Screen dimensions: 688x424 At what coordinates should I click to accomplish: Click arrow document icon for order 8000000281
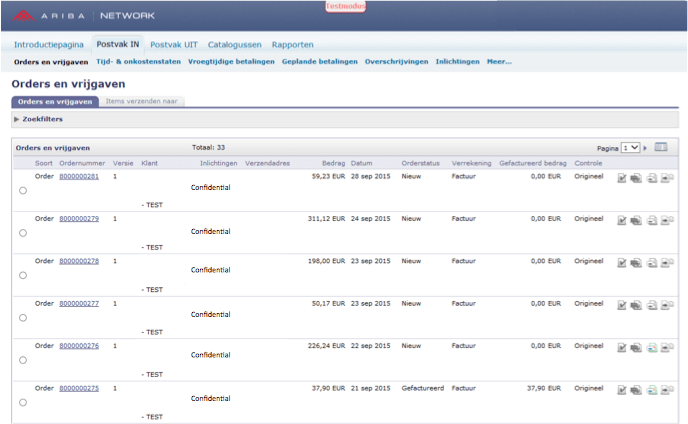pos(667,178)
